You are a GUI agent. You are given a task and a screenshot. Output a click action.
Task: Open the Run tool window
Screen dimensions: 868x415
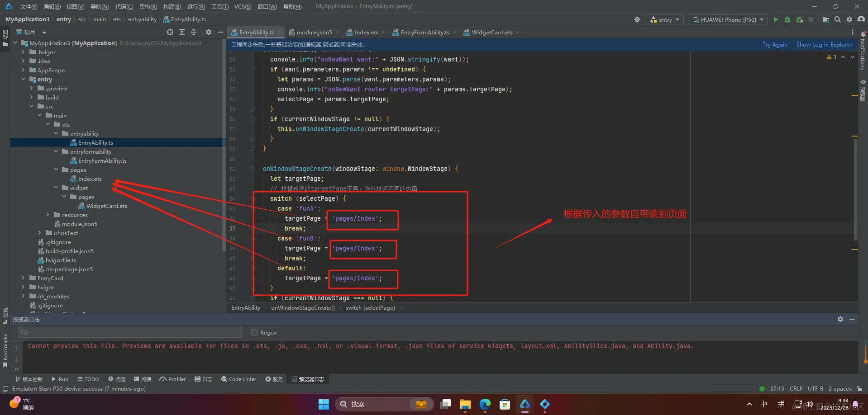click(x=60, y=379)
